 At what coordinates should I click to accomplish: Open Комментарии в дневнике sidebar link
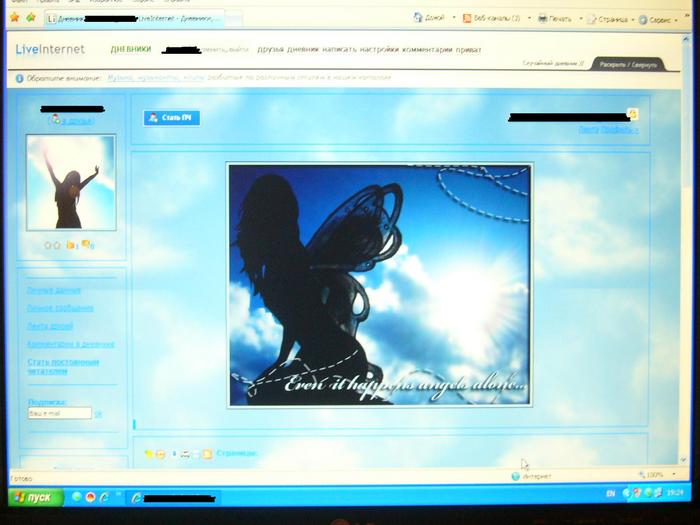click(71, 344)
